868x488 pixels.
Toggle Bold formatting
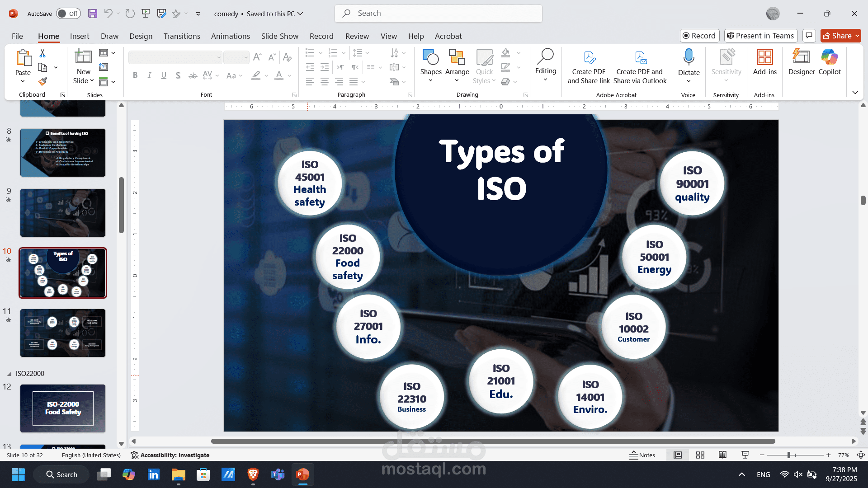[135, 75]
